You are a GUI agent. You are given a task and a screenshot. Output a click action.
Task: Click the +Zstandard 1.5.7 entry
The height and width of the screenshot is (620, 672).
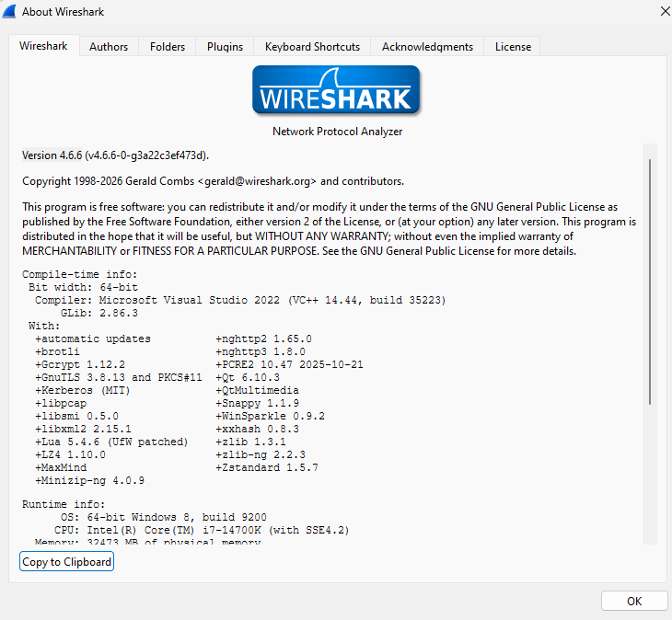267,467
